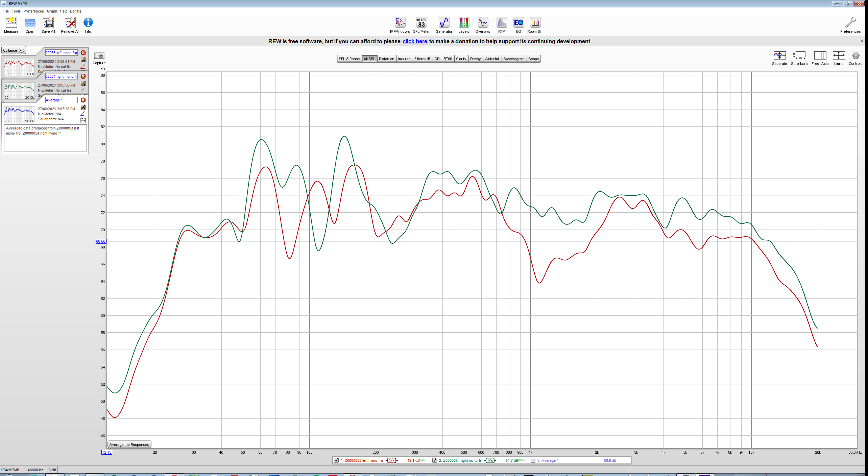Viewport: 868px width, 476px height.
Task: Open the Graph menu
Action: pos(52,11)
